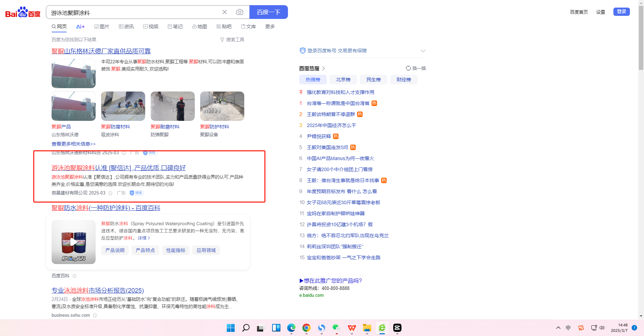Show hidden system tray icons
Screen dimensions: 644x336
tap(558, 328)
